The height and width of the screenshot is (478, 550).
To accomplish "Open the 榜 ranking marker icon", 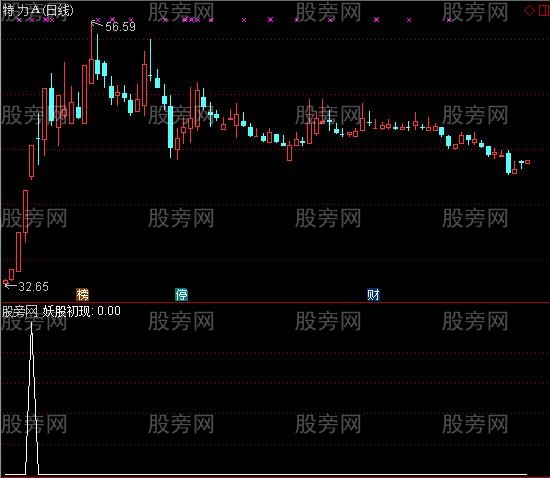I will 82,295.
